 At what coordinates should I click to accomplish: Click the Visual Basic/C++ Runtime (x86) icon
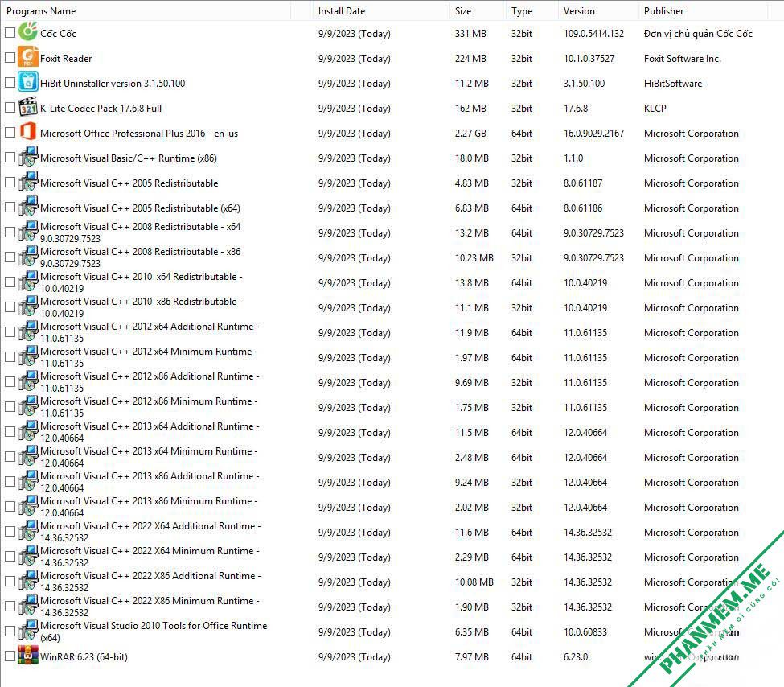coord(28,157)
